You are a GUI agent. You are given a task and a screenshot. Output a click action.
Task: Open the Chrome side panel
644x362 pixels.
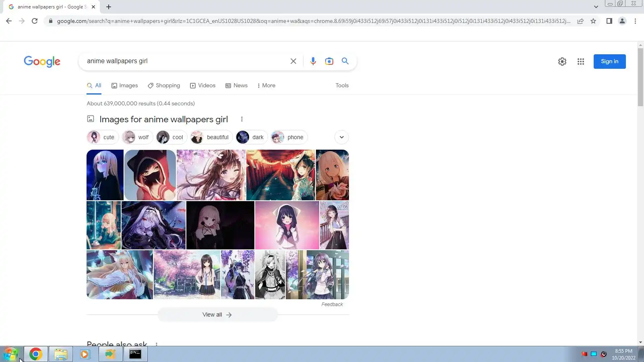click(x=609, y=21)
